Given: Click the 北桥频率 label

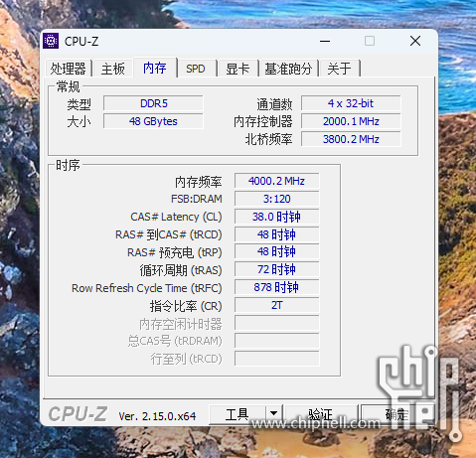Looking at the screenshot, I should point(268,139).
